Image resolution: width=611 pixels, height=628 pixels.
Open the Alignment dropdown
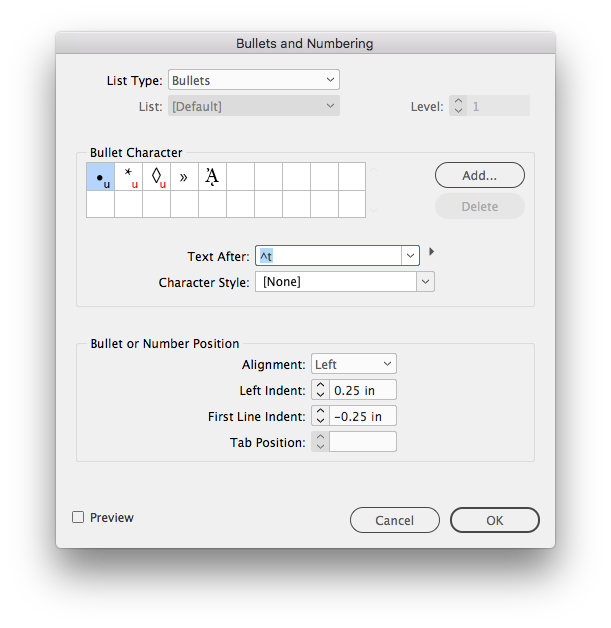(354, 364)
